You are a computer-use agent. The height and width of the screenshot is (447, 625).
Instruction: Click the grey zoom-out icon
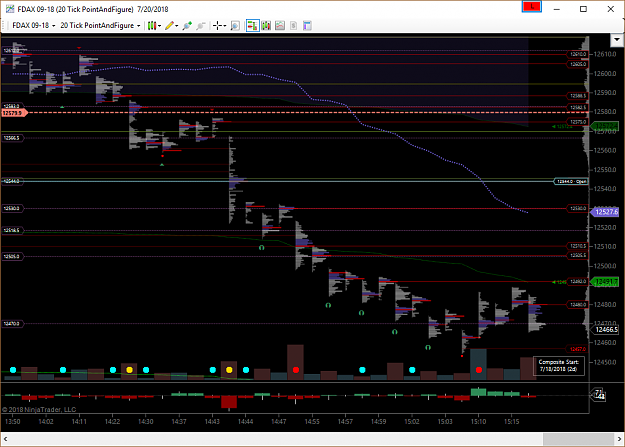coord(200,26)
